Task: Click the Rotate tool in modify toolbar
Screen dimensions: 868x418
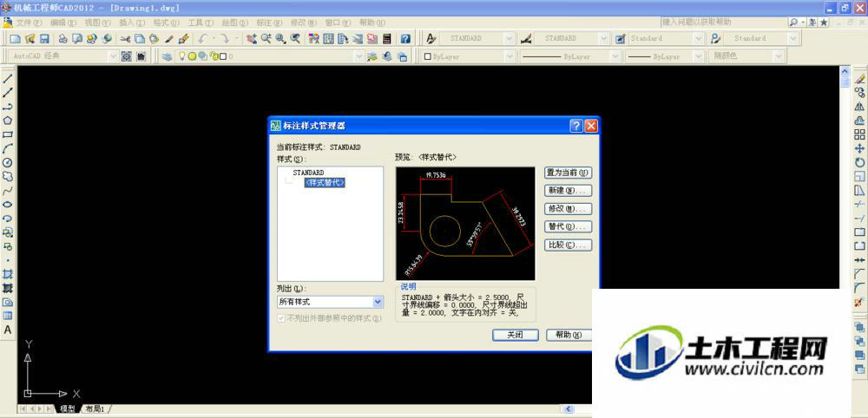Action: pyautogui.click(x=859, y=162)
